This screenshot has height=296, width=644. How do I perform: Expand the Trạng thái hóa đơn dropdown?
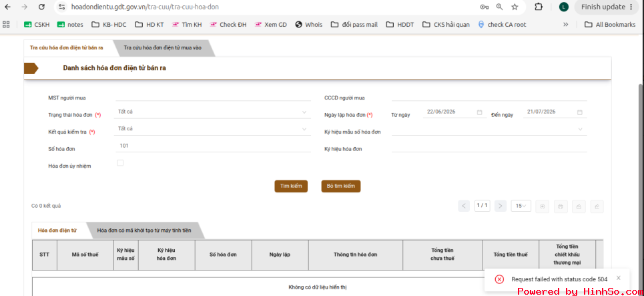coord(212,112)
